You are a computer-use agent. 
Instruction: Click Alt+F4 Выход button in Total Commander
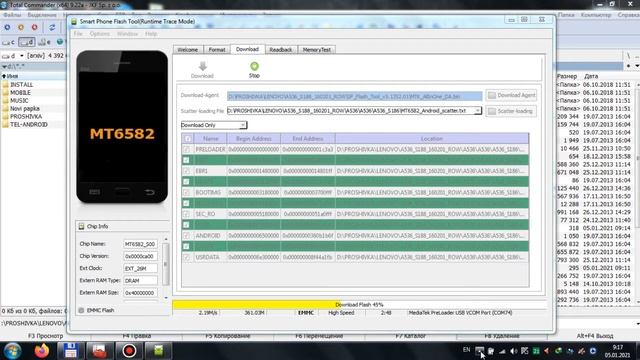(595, 336)
